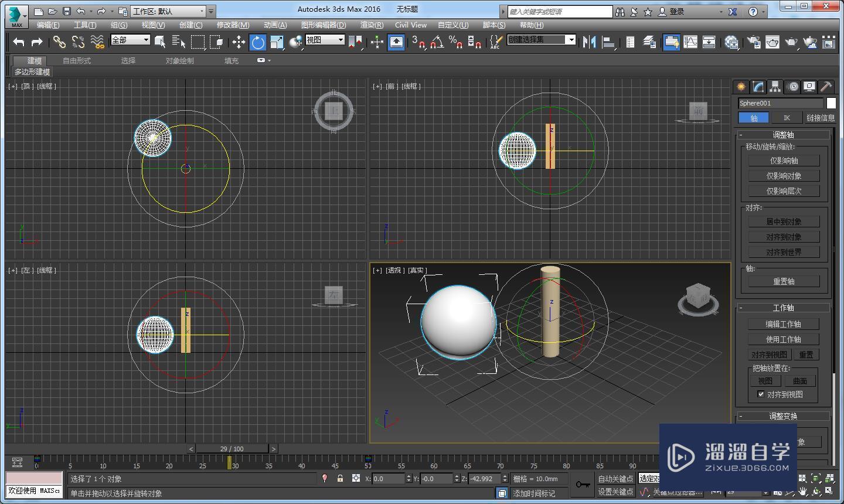Toggle absolute/offset transform type-in mode
844x504 pixels.
[x=356, y=479]
